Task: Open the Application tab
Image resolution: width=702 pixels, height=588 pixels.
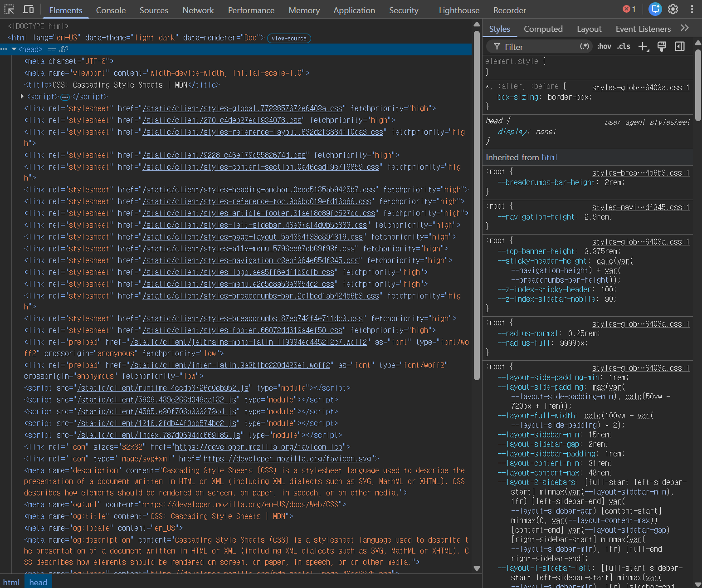Action: tap(354, 10)
